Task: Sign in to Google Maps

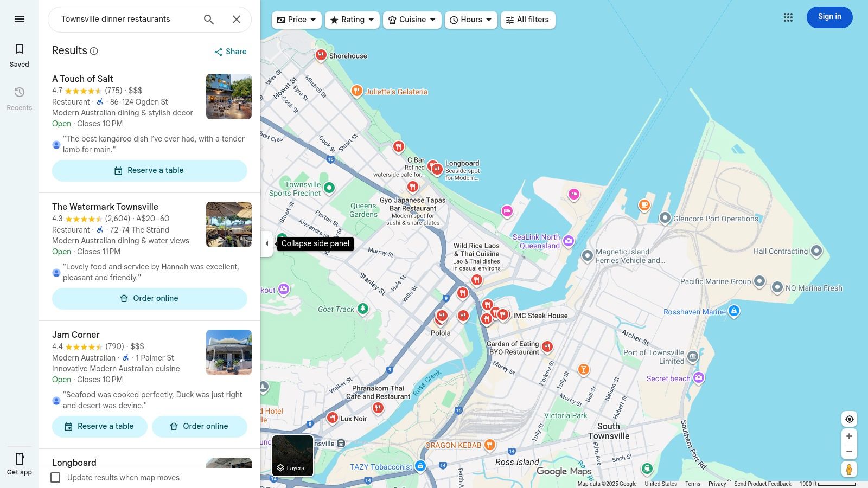Action: click(829, 17)
